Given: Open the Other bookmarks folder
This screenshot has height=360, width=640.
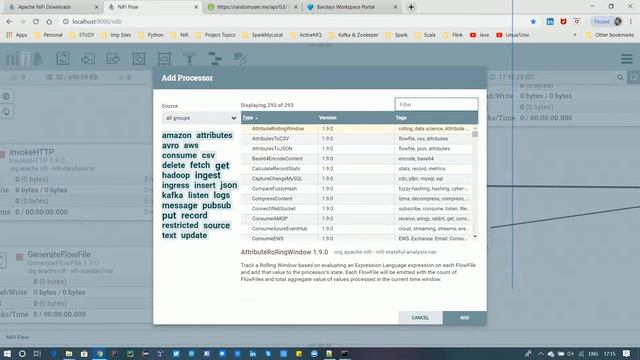Looking at the screenshot, I should tap(609, 35).
